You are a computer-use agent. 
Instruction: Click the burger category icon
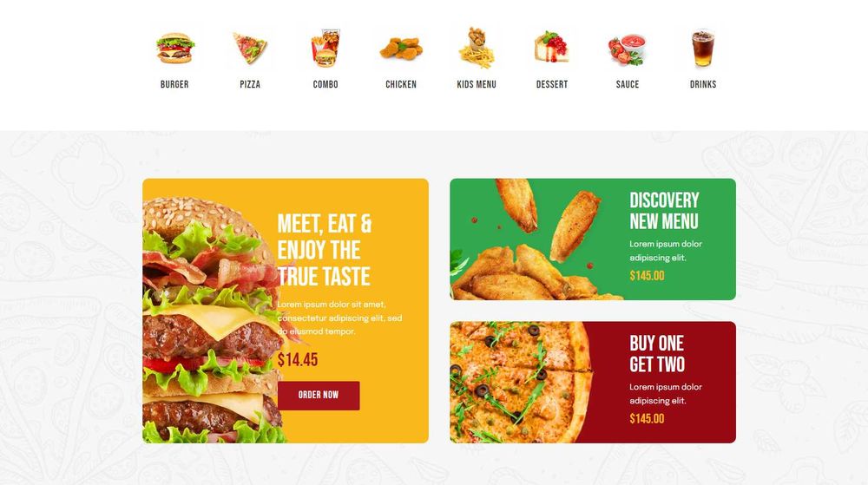pyautogui.click(x=174, y=48)
